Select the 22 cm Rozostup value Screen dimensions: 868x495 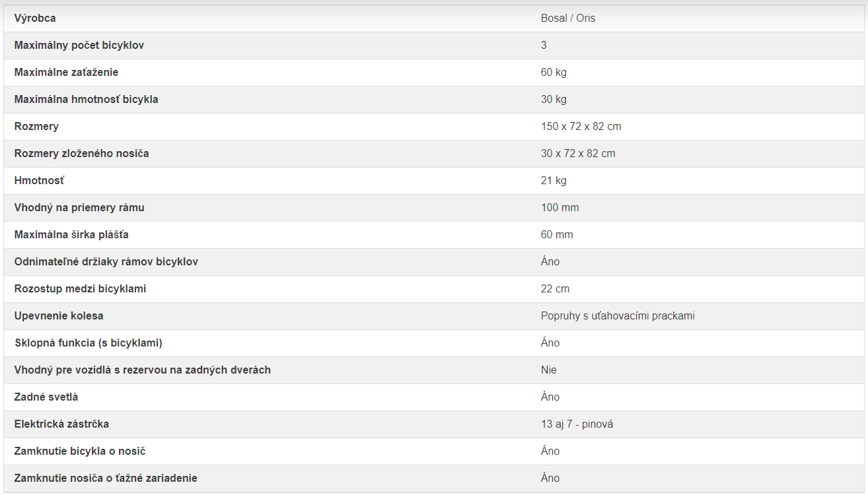click(555, 289)
